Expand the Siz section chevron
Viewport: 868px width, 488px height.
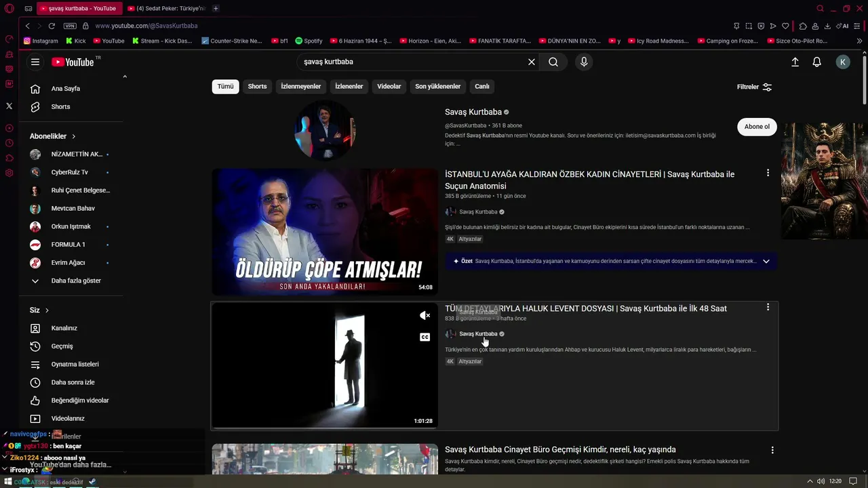click(47, 310)
